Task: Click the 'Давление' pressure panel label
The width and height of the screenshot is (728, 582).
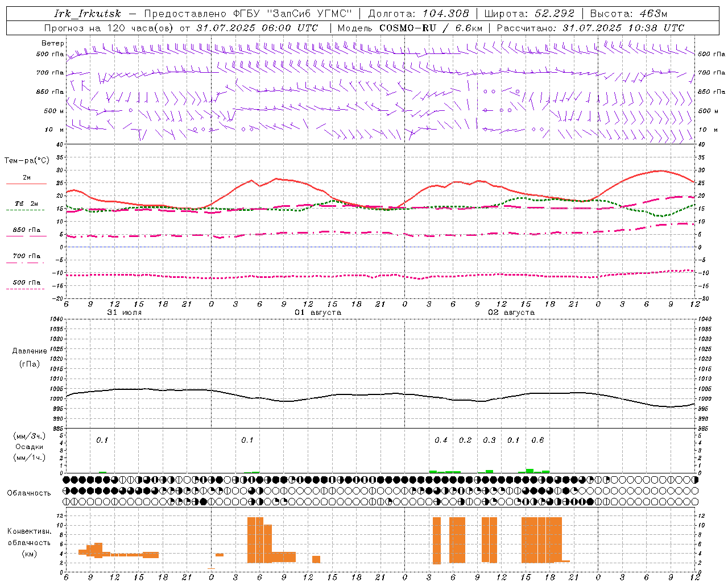Action: [x=30, y=351]
